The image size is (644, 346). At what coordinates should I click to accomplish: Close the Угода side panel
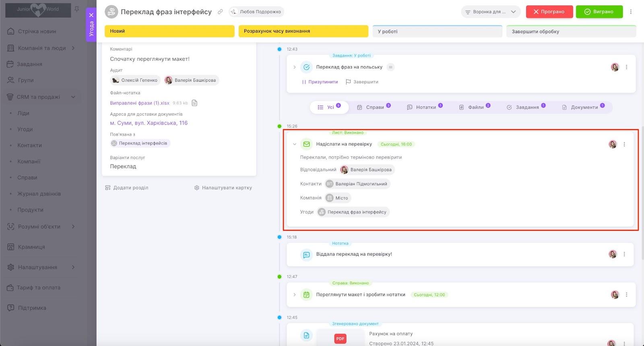click(91, 15)
